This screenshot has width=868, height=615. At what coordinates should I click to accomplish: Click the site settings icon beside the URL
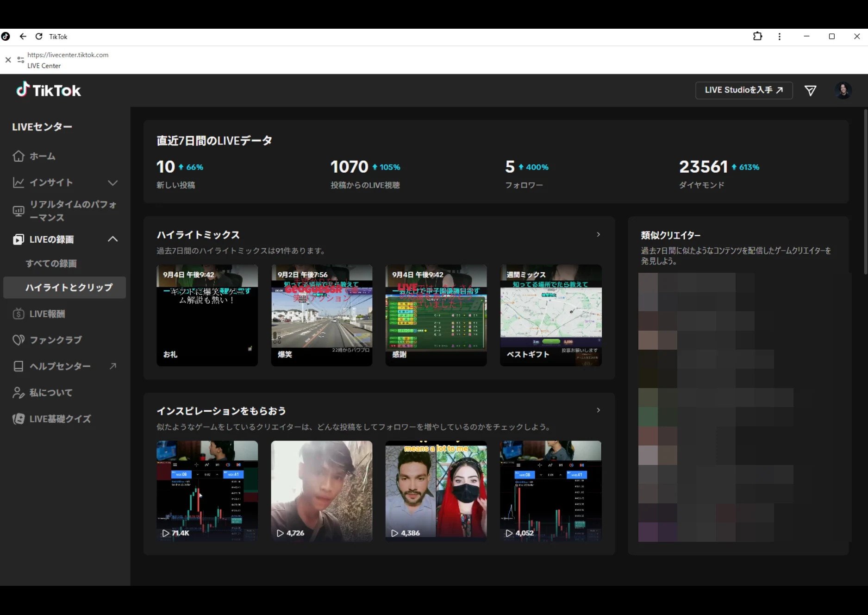click(20, 60)
